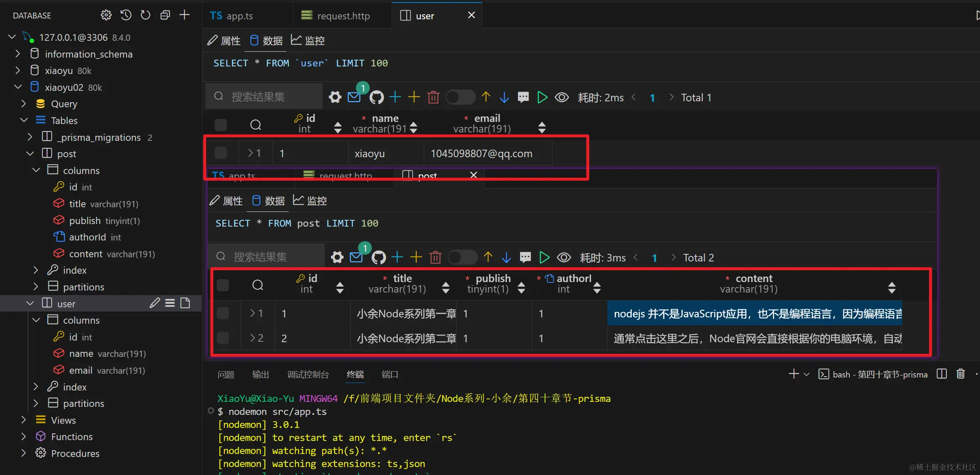The image size is (980, 475).
Task: Add a new database connection
Action: pos(184,15)
